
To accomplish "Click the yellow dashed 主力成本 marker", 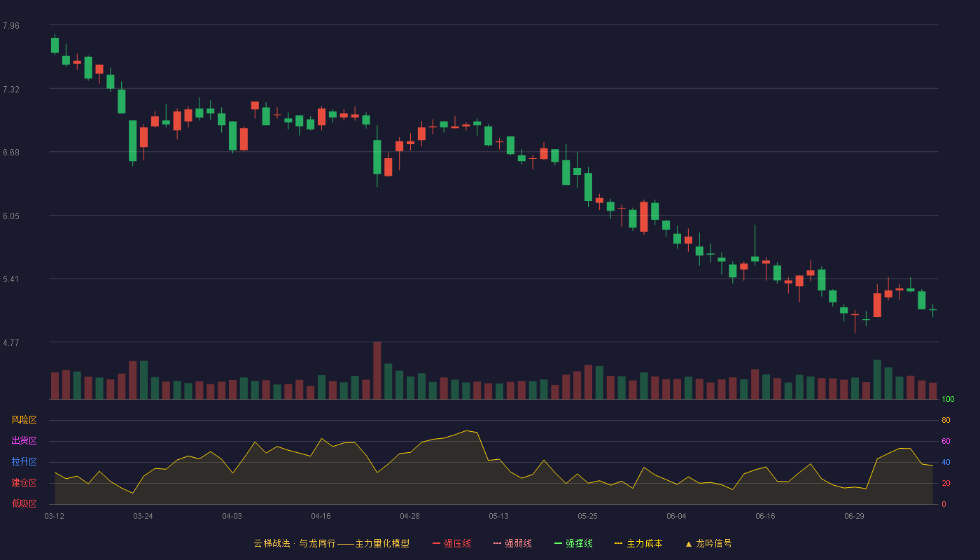I will (x=618, y=543).
